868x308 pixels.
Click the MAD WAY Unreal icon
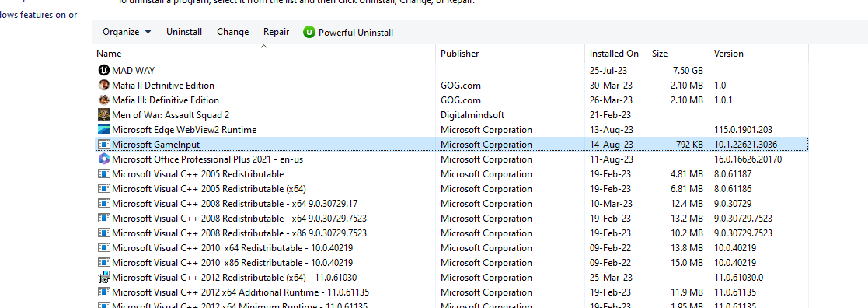104,70
